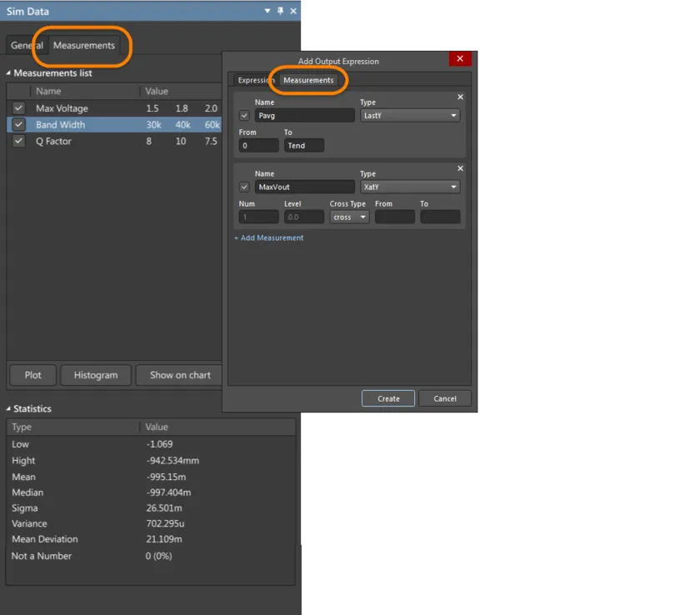Viewport: 700px width, 615px height.
Task: Click the Create button
Action: tap(388, 398)
